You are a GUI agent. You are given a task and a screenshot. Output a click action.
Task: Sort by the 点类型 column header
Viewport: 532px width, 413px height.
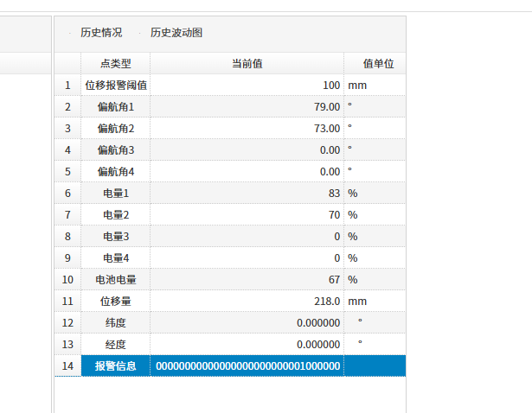pyautogui.click(x=115, y=63)
